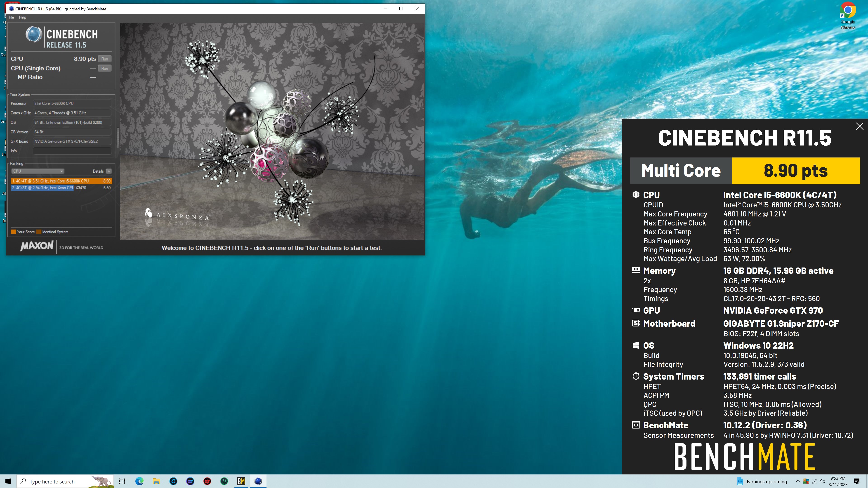Open File Explorer from taskbar

click(156, 481)
